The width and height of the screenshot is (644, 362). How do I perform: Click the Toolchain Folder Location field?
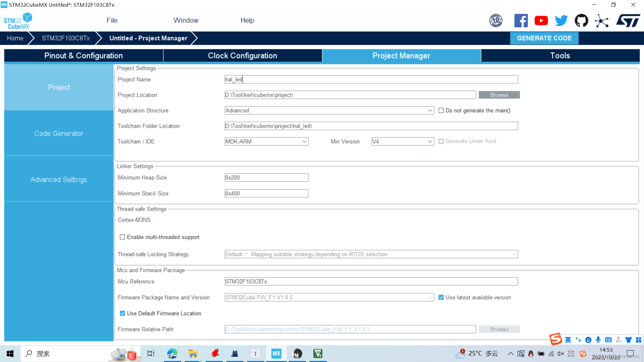(x=371, y=126)
